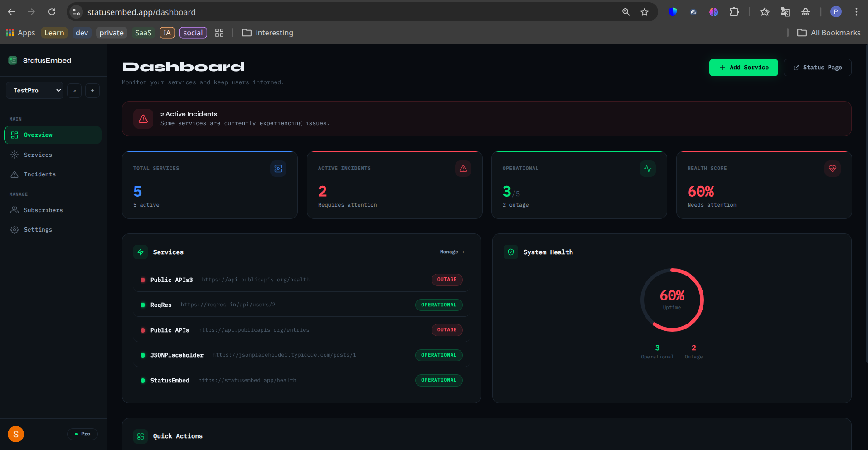Open the Status Page button
The image size is (868, 450).
point(817,68)
